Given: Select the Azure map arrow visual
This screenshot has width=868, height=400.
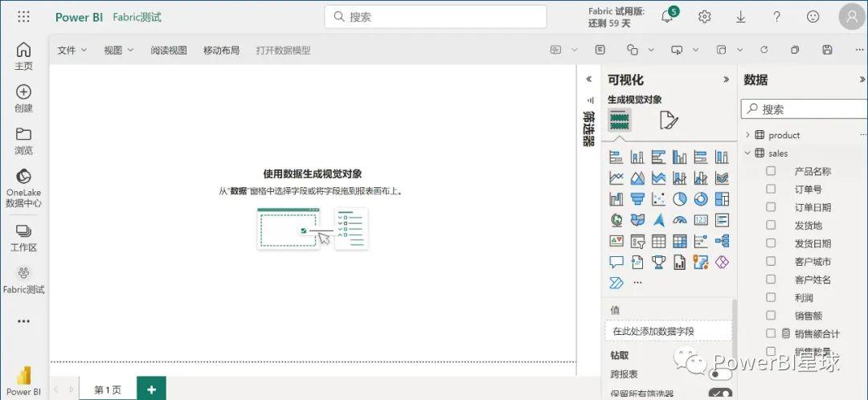Looking at the screenshot, I should coord(658,220).
